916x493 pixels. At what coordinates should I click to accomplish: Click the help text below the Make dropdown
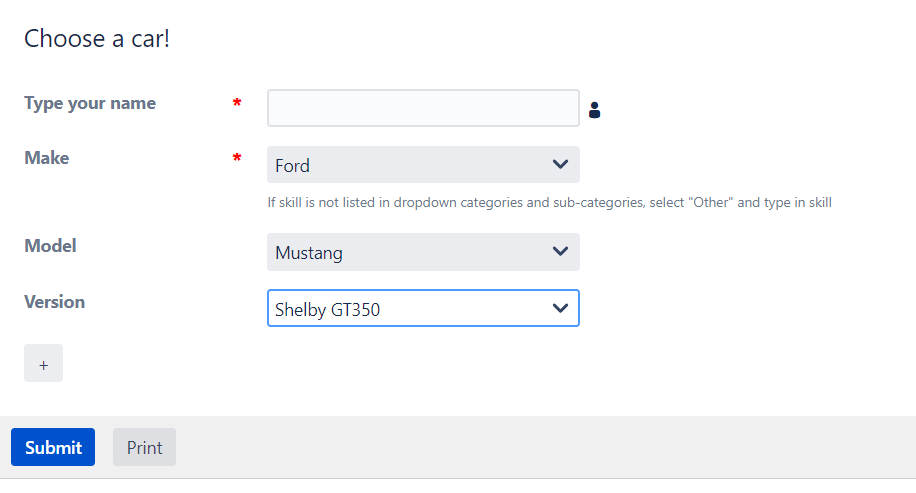pos(550,203)
